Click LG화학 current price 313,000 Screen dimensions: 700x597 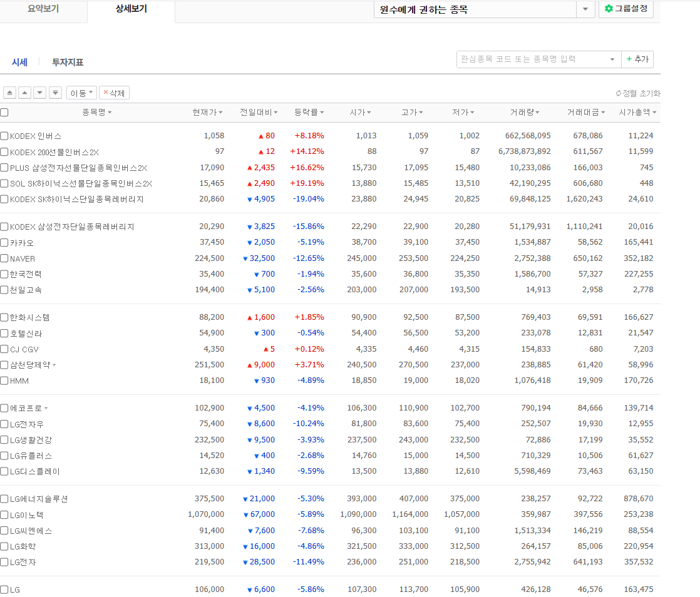(209, 546)
